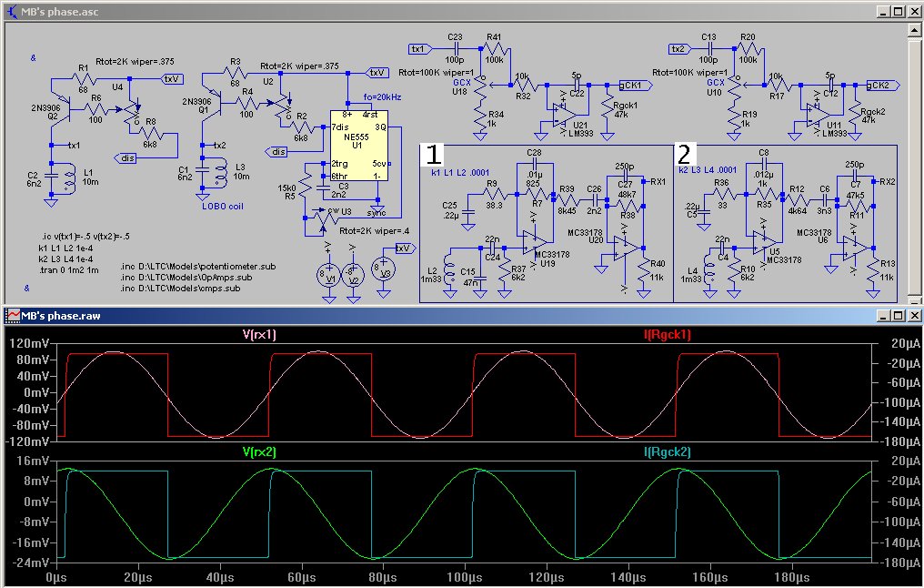Viewport: 924px width, 588px height.
Task: Maximize the MB's phase.raw waveform window
Action: click(898, 314)
